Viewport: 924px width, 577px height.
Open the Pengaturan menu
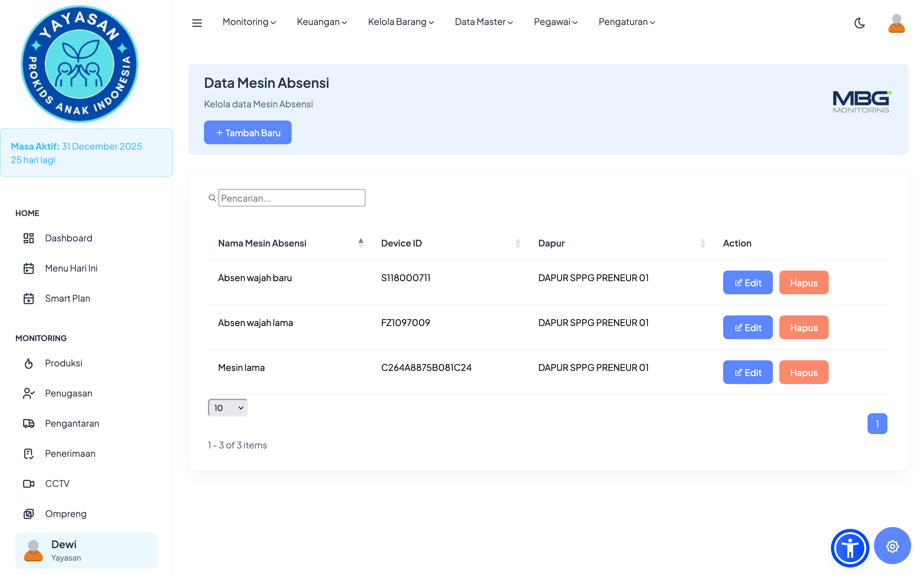[626, 22]
